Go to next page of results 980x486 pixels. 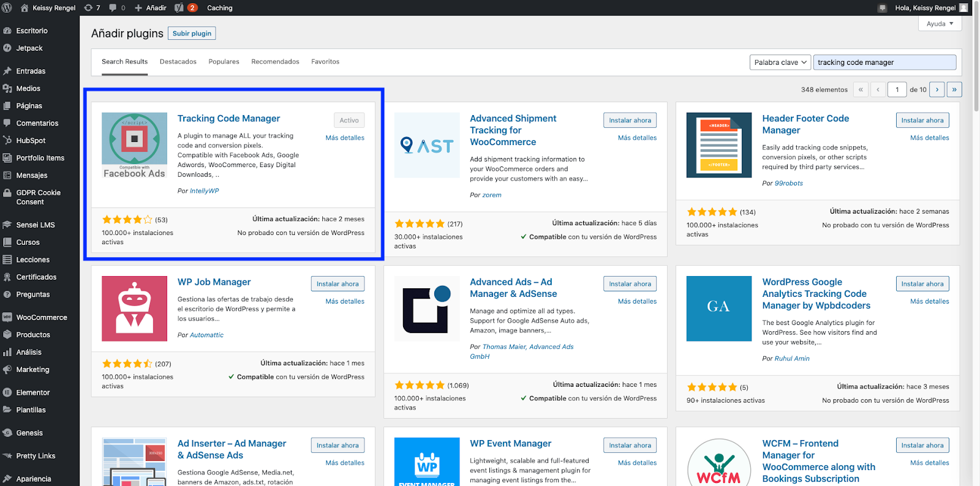coord(937,89)
